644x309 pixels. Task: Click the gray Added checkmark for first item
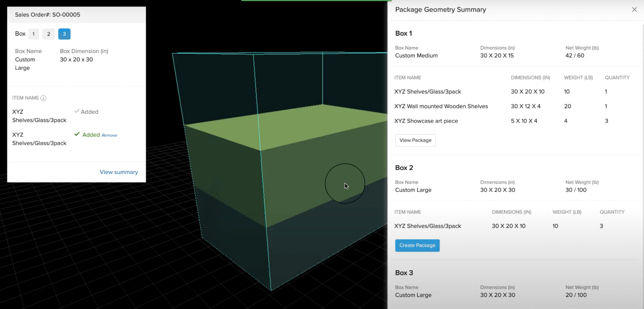point(77,111)
